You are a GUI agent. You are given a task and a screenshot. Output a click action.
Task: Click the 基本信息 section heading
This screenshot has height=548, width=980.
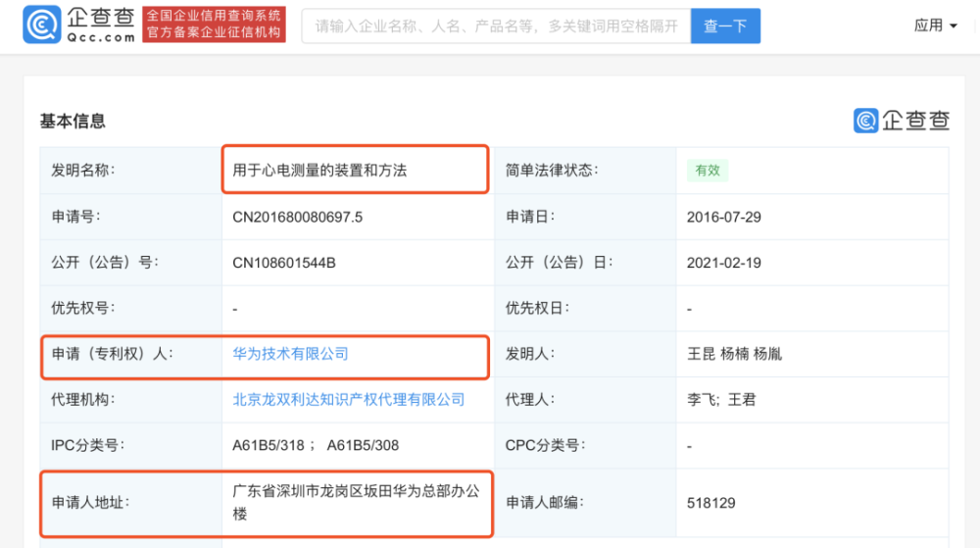[x=73, y=121]
